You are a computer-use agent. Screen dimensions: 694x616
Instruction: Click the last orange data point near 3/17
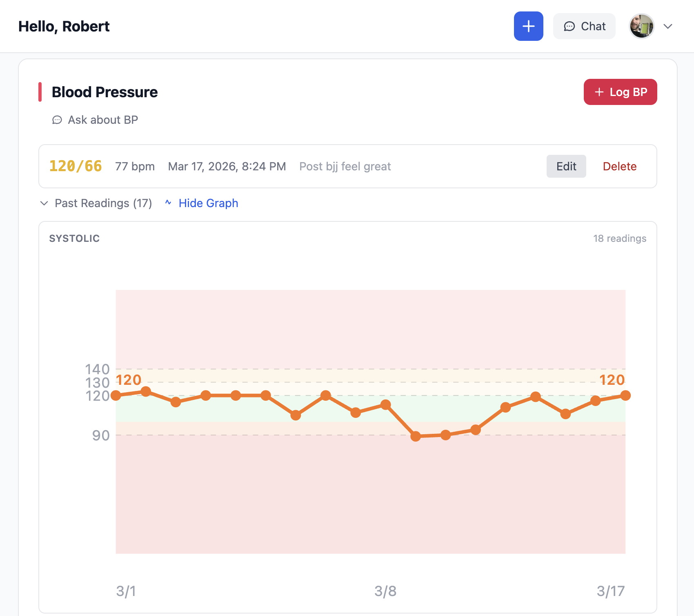625,395
